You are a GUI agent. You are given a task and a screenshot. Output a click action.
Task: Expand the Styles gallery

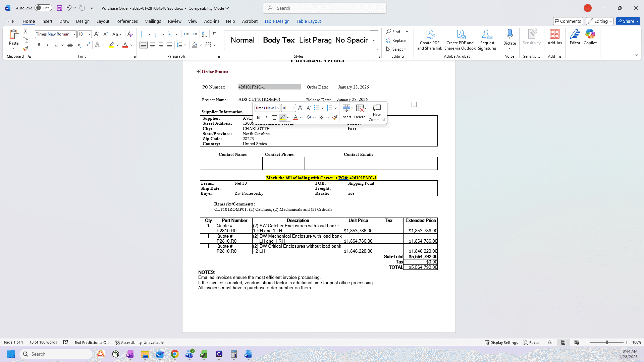(x=374, y=40)
